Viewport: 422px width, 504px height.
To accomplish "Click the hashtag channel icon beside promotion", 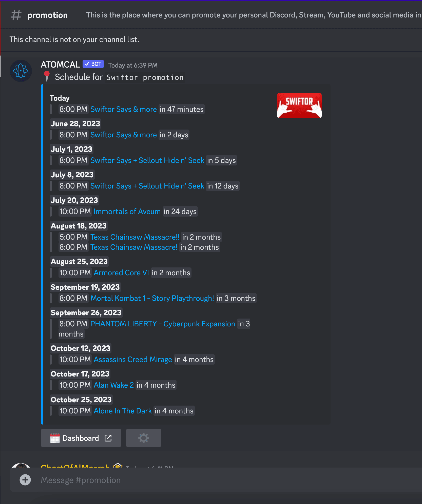I will (x=16, y=15).
